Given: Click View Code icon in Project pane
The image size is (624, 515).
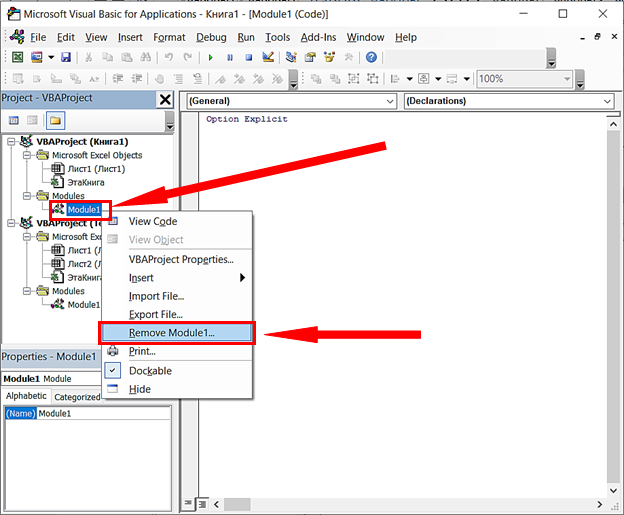Looking at the screenshot, I should [x=14, y=120].
